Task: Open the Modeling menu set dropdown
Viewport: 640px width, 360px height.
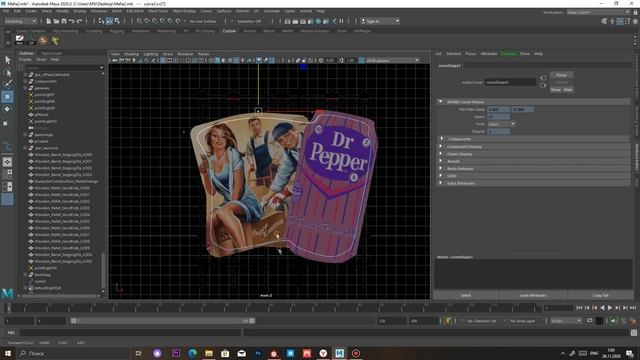Action: pos(20,21)
